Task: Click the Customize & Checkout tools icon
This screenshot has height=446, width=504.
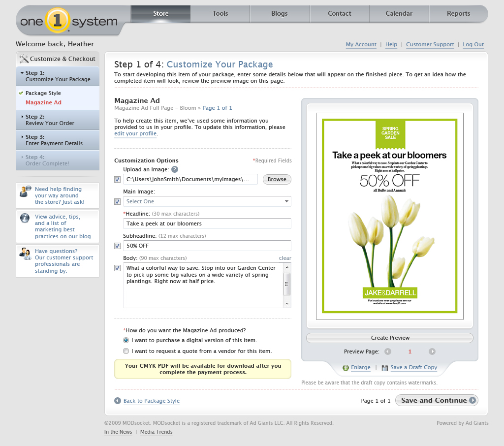Action: [x=24, y=59]
